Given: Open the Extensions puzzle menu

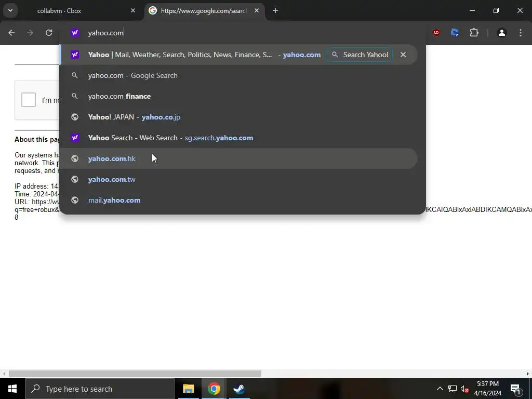Looking at the screenshot, I should [474, 33].
